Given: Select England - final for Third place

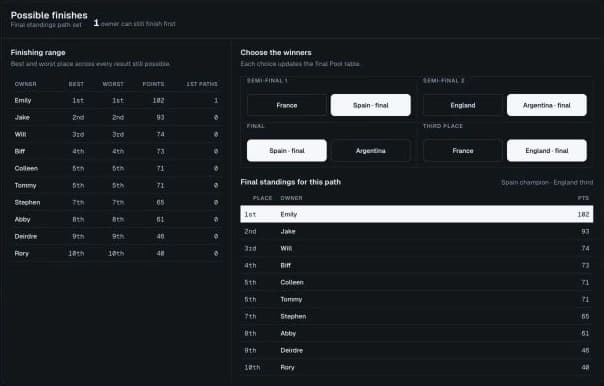Looking at the screenshot, I should tap(547, 151).
